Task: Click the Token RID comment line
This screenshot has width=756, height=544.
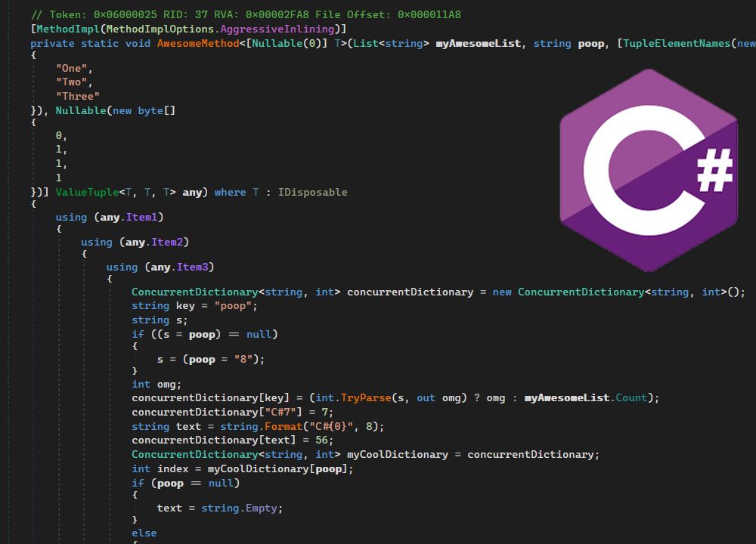Action: (x=246, y=14)
